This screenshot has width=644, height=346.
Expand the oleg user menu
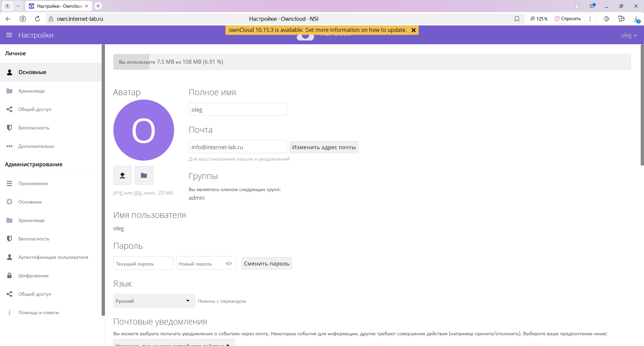click(629, 35)
